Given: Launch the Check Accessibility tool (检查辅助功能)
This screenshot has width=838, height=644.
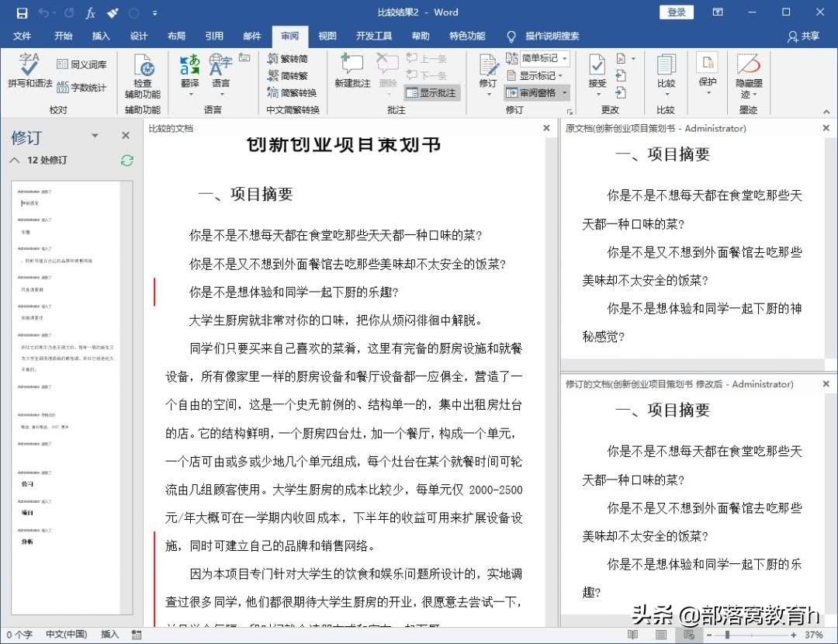Looking at the screenshot, I should coord(143,76).
